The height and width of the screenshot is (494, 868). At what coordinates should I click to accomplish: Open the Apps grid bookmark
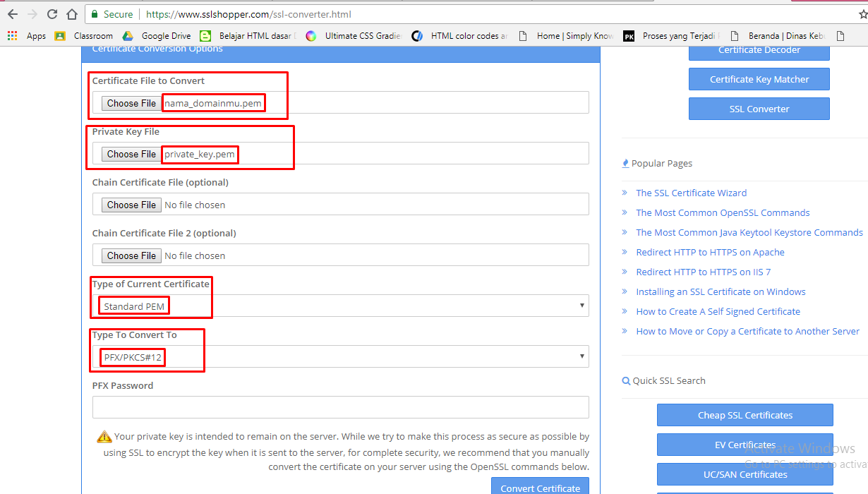(x=27, y=36)
